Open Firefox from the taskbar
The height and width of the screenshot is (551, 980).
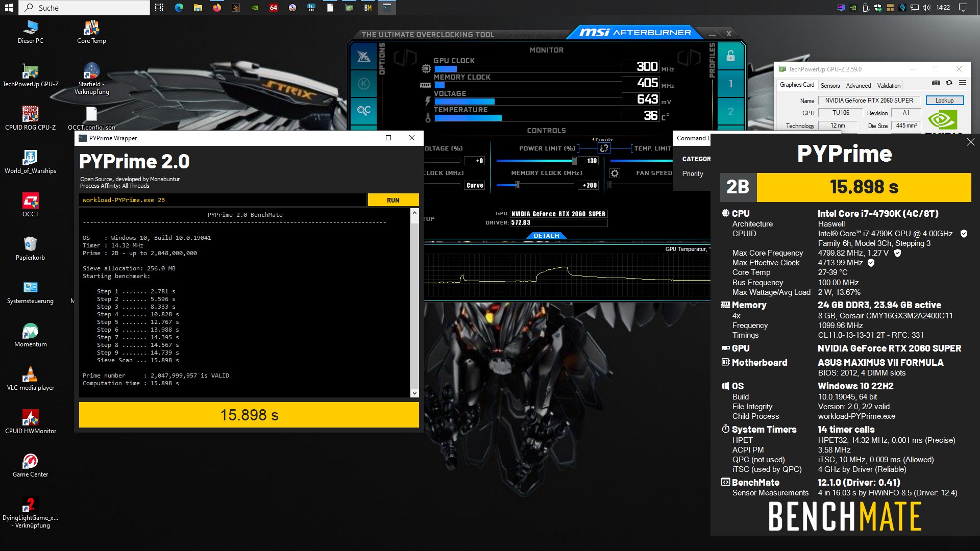(x=217, y=8)
